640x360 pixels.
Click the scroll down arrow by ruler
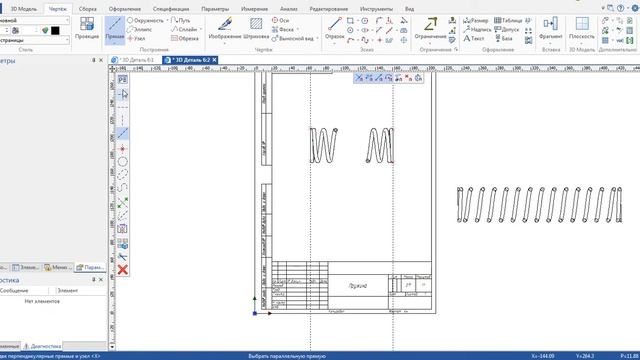click(112, 347)
